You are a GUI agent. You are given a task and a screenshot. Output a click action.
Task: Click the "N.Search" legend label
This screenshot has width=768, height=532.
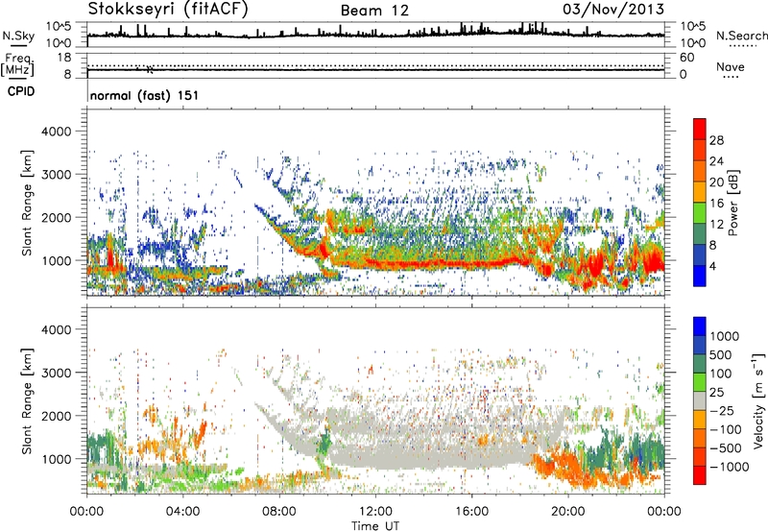pos(741,36)
